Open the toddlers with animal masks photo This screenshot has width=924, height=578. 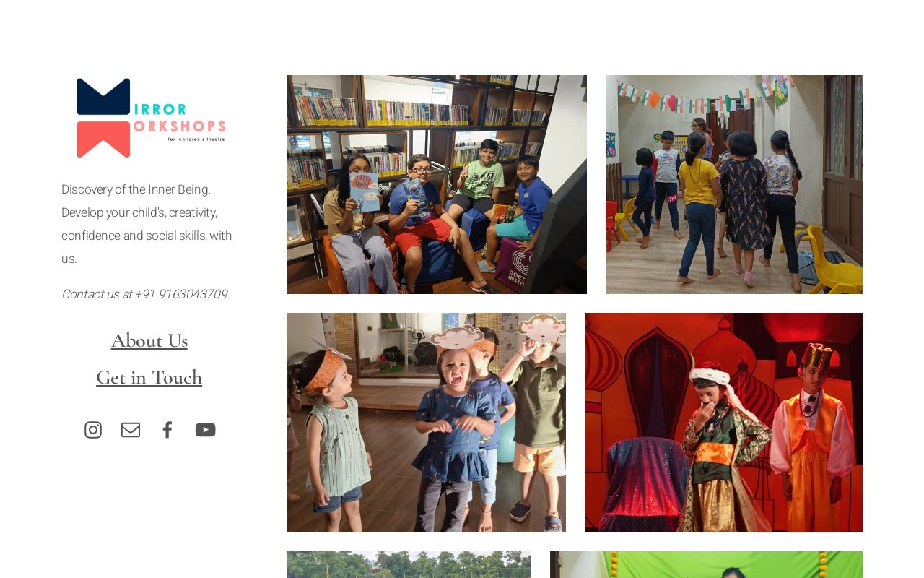coord(426,423)
